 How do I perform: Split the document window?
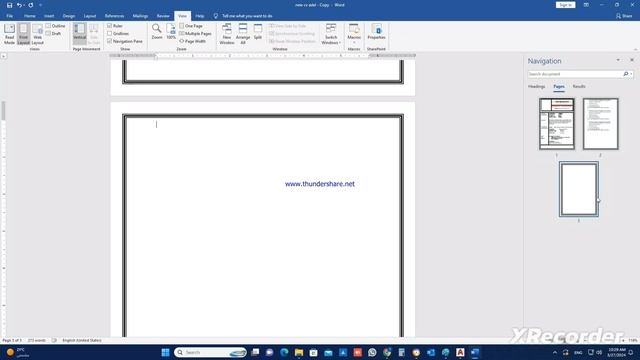point(258,32)
